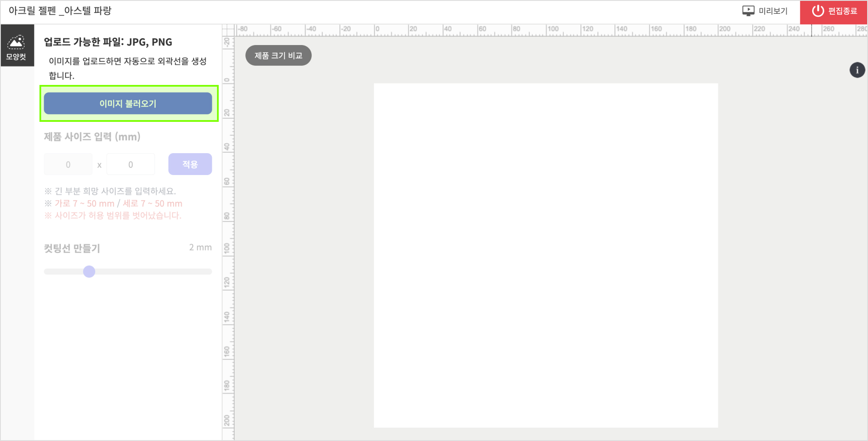Click the 미리보기 monitor icon

click(x=748, y=11)
